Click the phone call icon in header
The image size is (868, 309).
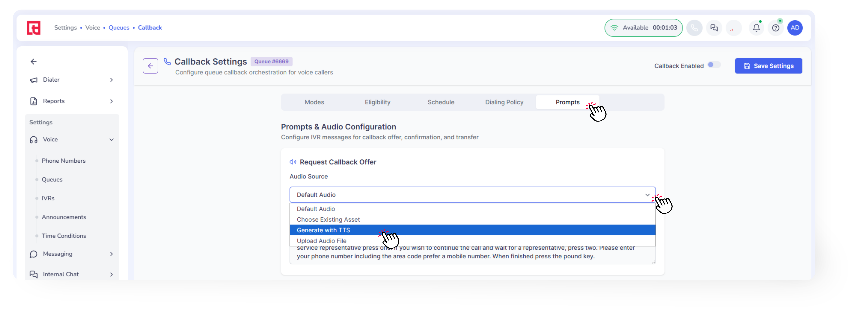(x=694, y=28)
